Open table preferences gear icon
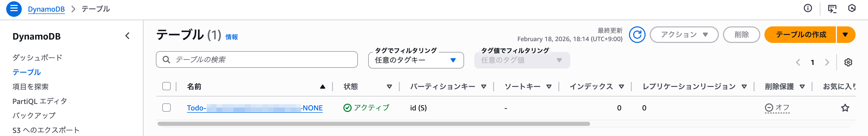 (848, 62)
